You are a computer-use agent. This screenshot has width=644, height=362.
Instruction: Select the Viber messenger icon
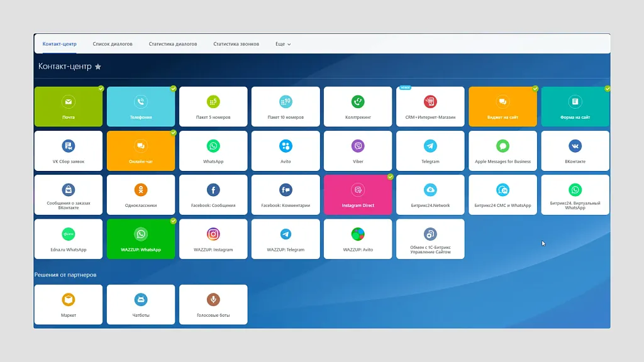click(x=358, y=146)
